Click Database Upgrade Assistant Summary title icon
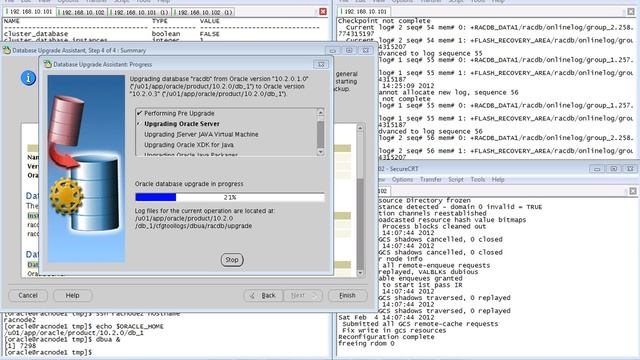 [7, 50]
